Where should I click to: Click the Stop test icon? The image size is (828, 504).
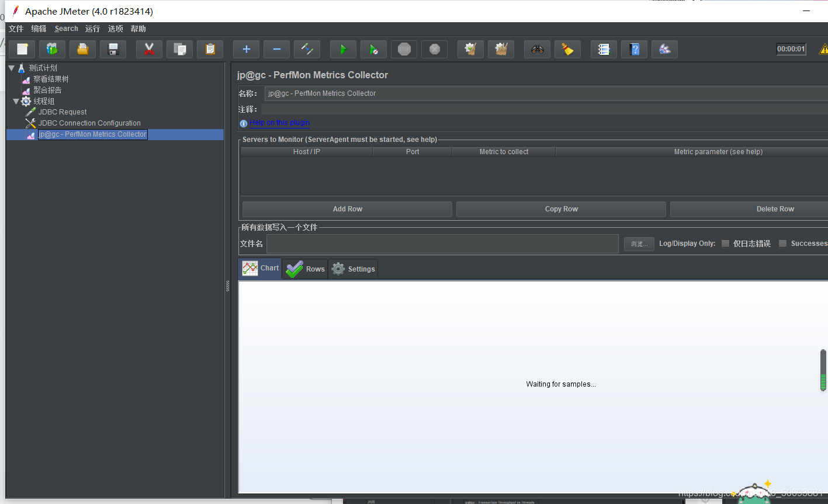(x=404, y=49)
